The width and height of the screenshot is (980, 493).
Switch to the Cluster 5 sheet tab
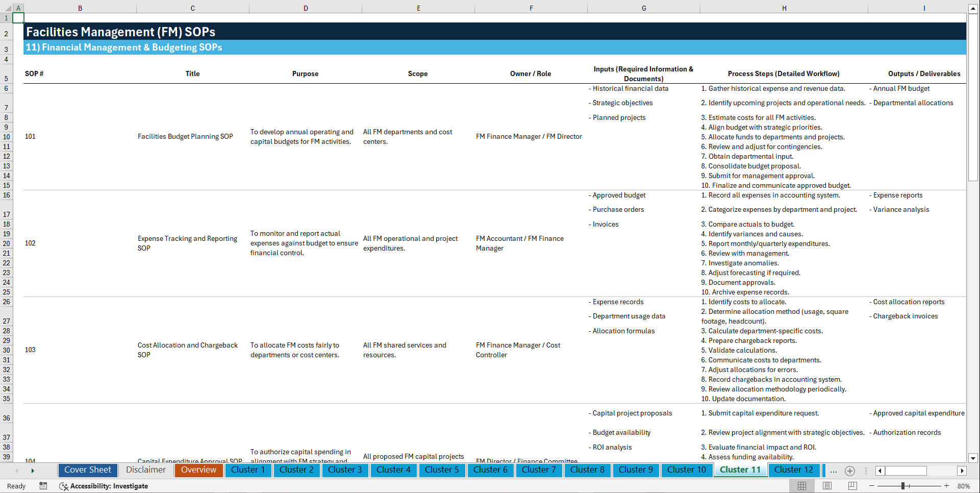[442, 470]
